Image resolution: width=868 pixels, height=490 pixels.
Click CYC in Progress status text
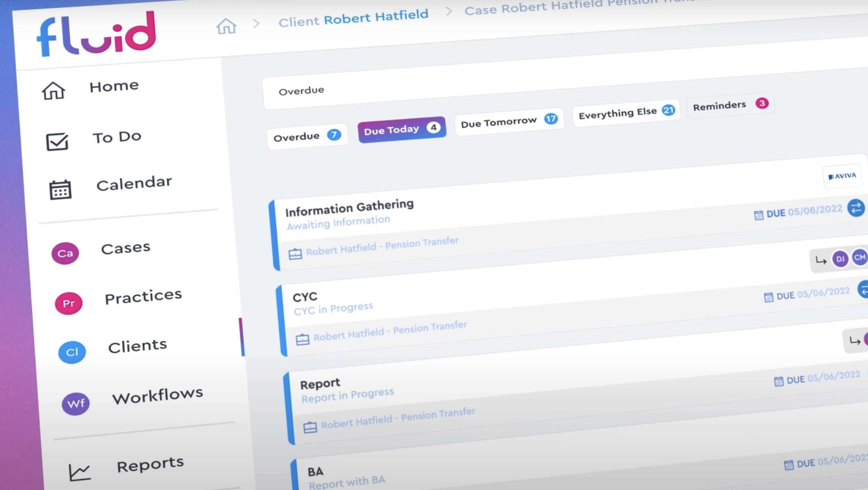click(333, 308)
